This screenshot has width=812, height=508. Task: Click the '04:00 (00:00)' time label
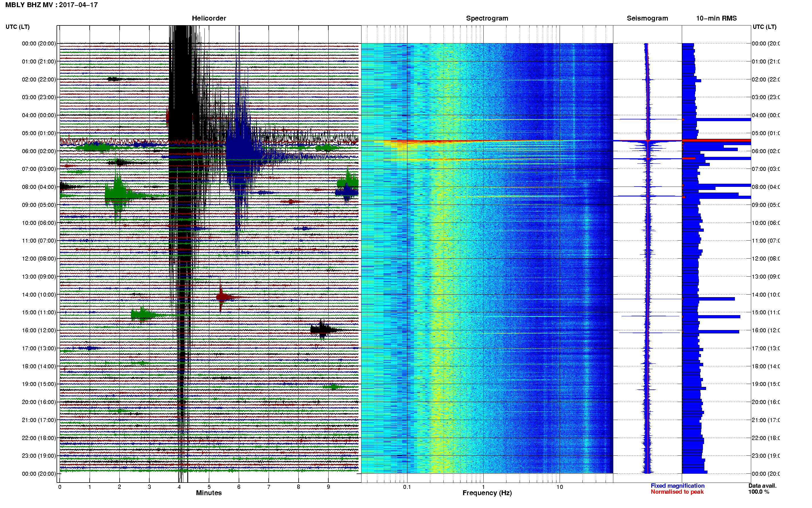click(x=39, y=115)
